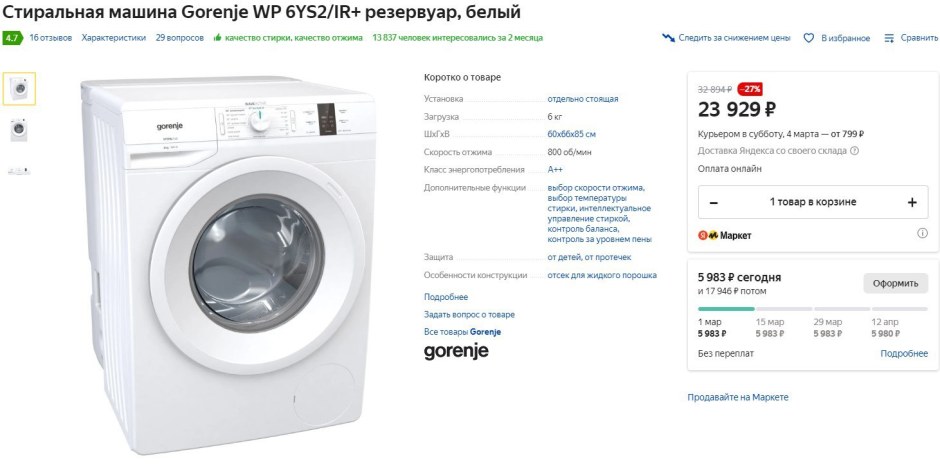Click the thumbs-up icon near качество стирки
Screen dimensions: 940x468
(218, 38)
